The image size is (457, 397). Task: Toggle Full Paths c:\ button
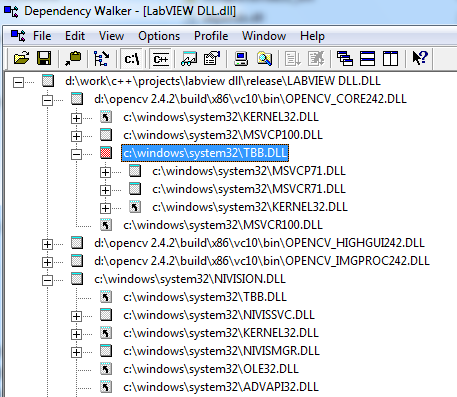[x=131, y=59]
